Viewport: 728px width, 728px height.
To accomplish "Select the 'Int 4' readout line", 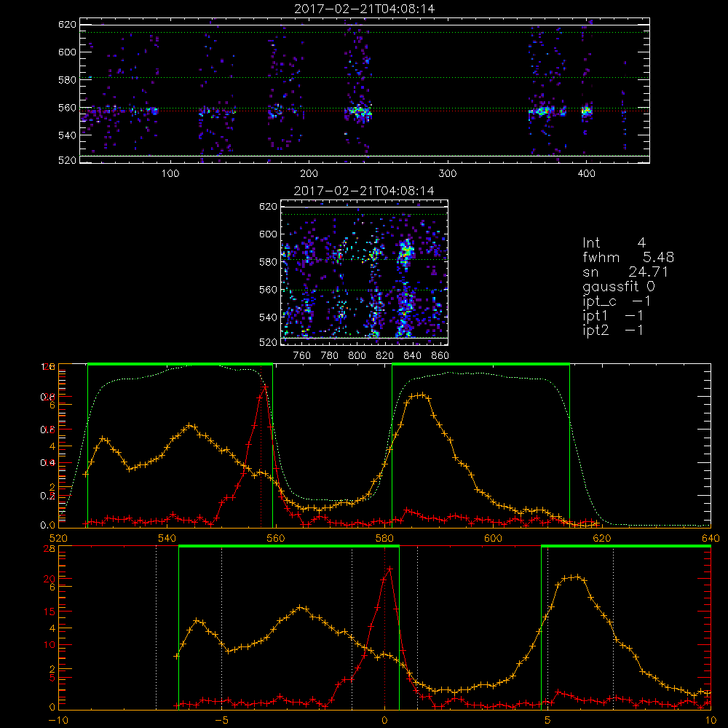I will click(x=614, y=243).
